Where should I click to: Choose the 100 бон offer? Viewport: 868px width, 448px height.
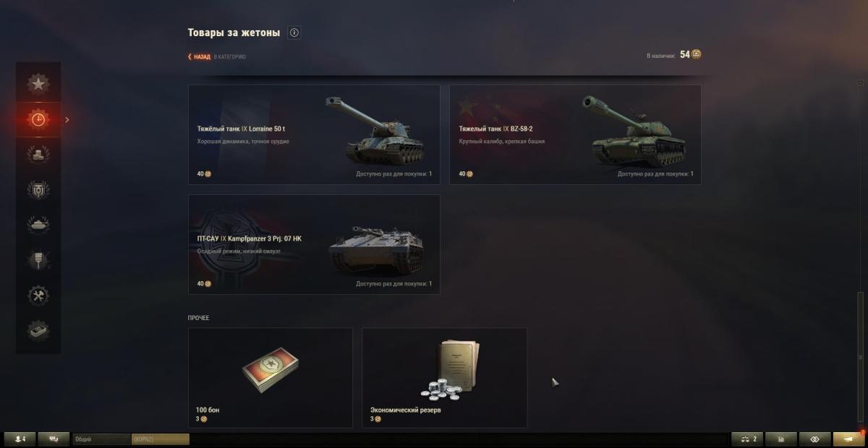point(271,378)
